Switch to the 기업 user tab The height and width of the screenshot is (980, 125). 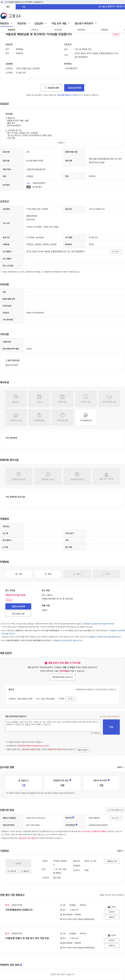point(24,7)
